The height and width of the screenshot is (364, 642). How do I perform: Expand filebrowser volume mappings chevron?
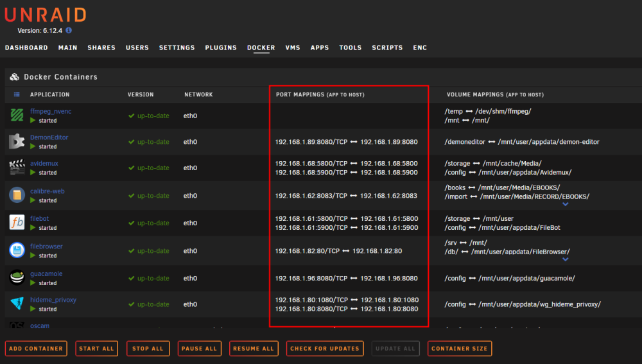tap(565, 259)
